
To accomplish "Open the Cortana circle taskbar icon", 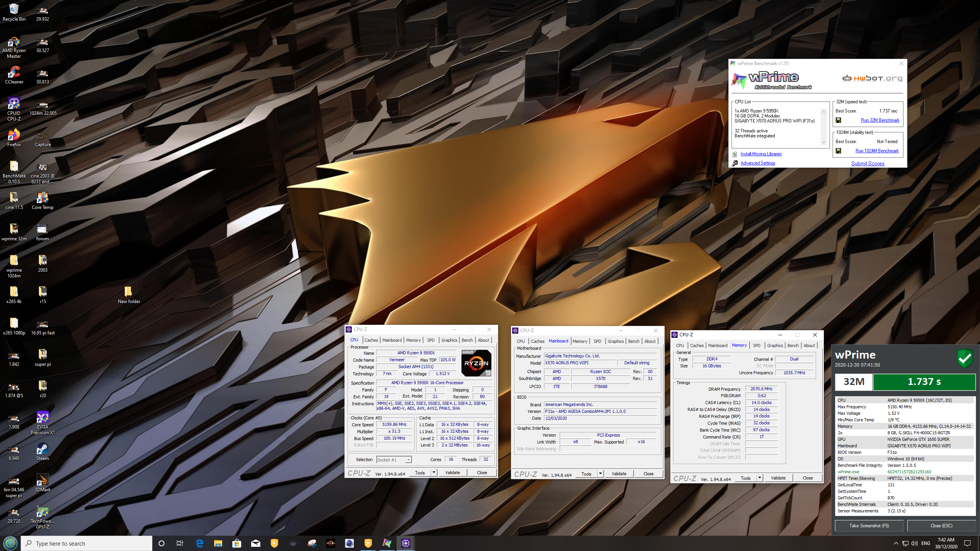I will click(x=161, y=543).
